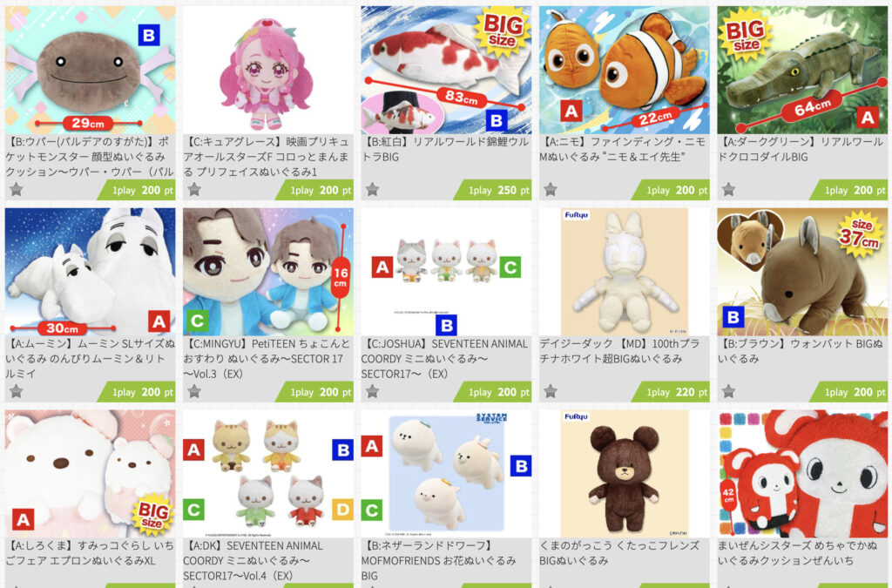Open Sumikko Gurashi Shirokuma plush image
The width and height of the screenshot is (892, 588).
pyautogui.click(x=90, y=474)
